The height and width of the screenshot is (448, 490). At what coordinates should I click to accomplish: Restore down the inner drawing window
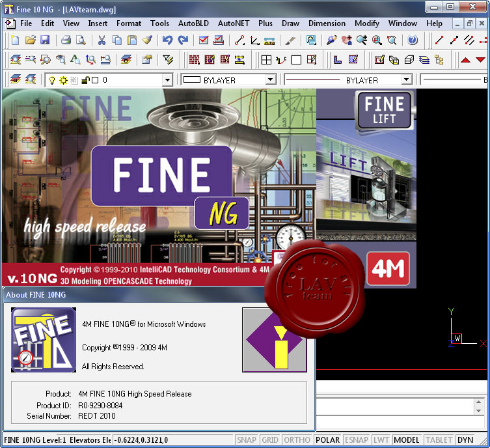[469, 23]
